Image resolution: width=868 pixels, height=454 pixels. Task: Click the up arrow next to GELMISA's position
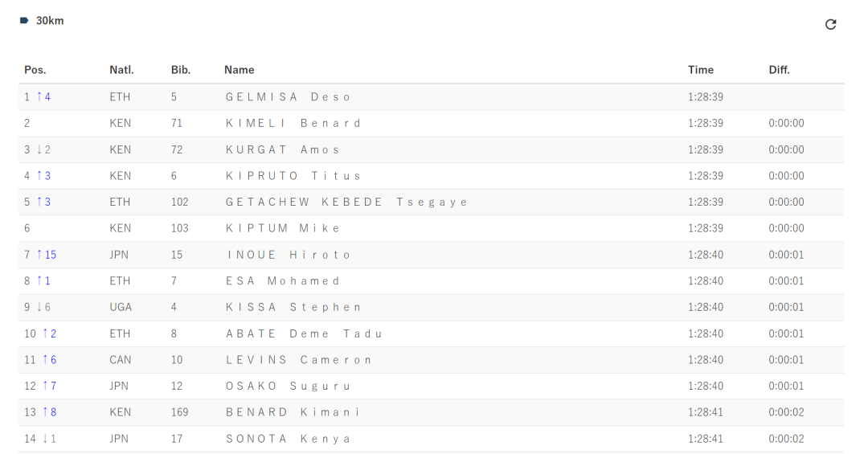click(x=39, y=97)
